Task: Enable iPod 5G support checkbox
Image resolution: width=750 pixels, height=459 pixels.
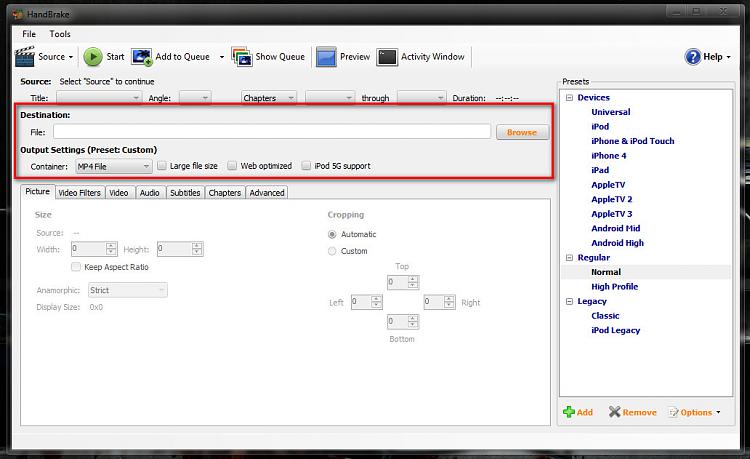Action: coord(306,165)
